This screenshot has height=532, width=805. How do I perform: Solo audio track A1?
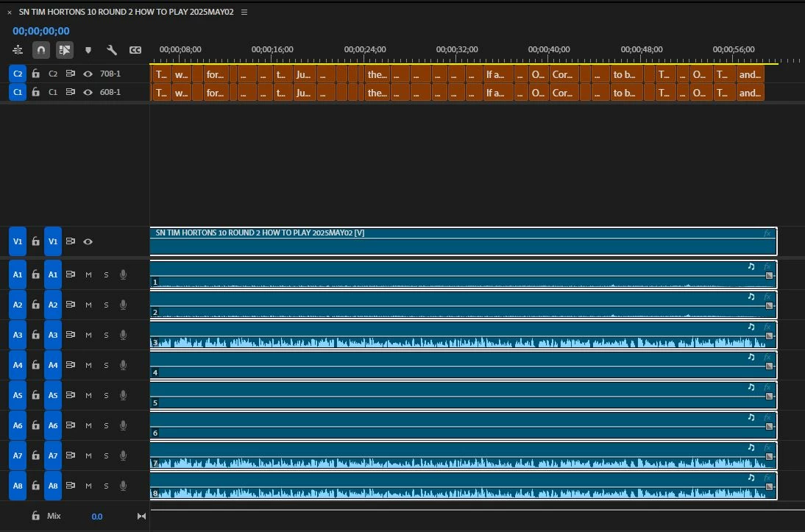click(106, 274)
